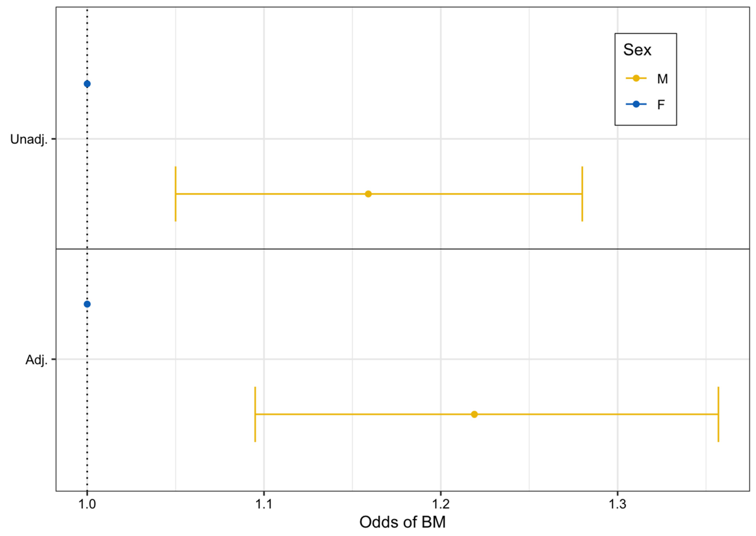Click left error bar cap in Adj. row
This screenshot has width=756, height=536.
[x=255, y=414]
